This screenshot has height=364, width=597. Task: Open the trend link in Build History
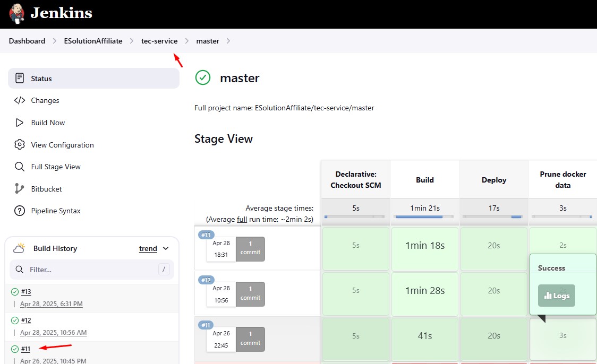[x=148, y=248]
